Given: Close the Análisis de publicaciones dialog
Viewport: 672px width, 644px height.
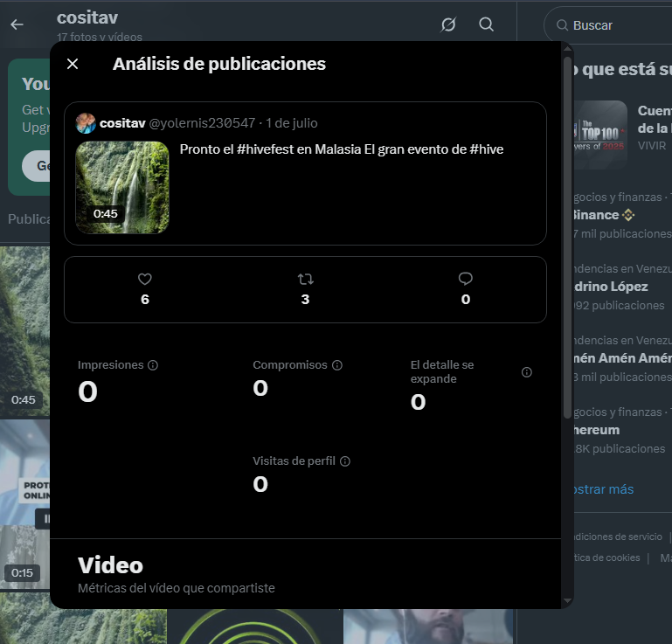Looking at the screenshot, I should [x=73, y=64].
